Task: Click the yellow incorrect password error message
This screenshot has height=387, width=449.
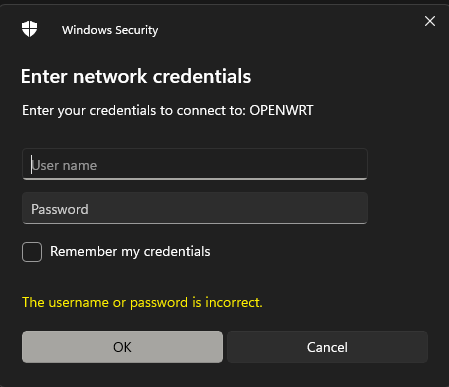Action: [x=142, y=303]
